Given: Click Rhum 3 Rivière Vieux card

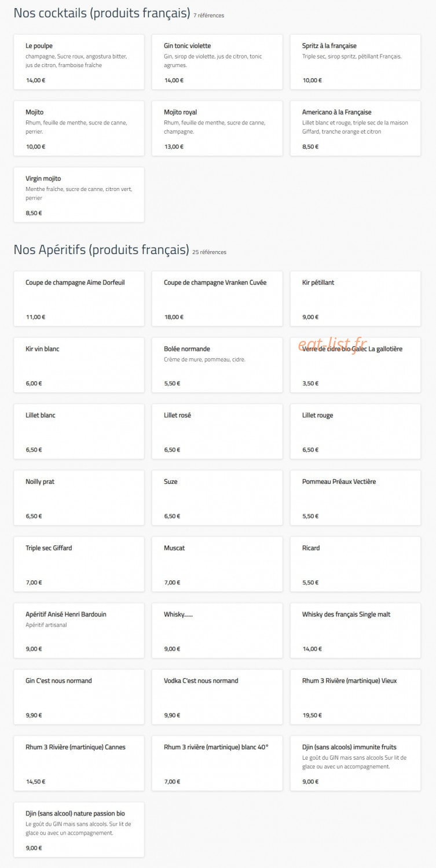Looking at the screenshot, I should tap(356, 697).
